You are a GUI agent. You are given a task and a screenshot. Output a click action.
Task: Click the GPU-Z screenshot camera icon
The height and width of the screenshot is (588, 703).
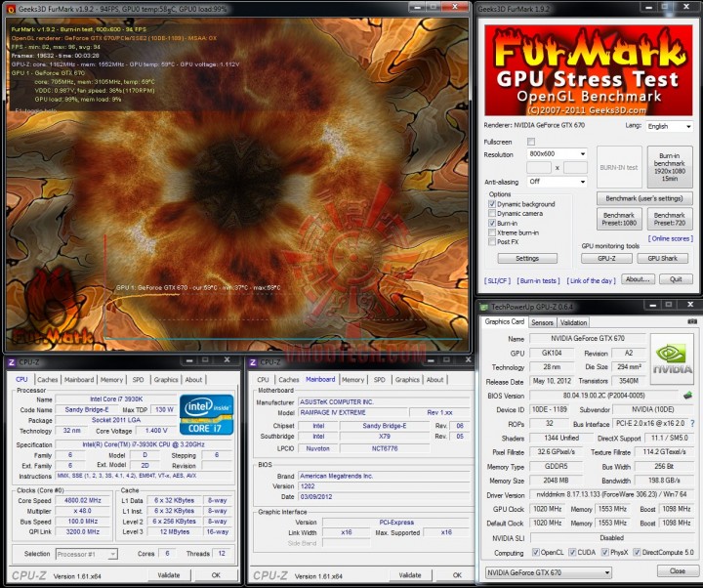pos(692,321)
